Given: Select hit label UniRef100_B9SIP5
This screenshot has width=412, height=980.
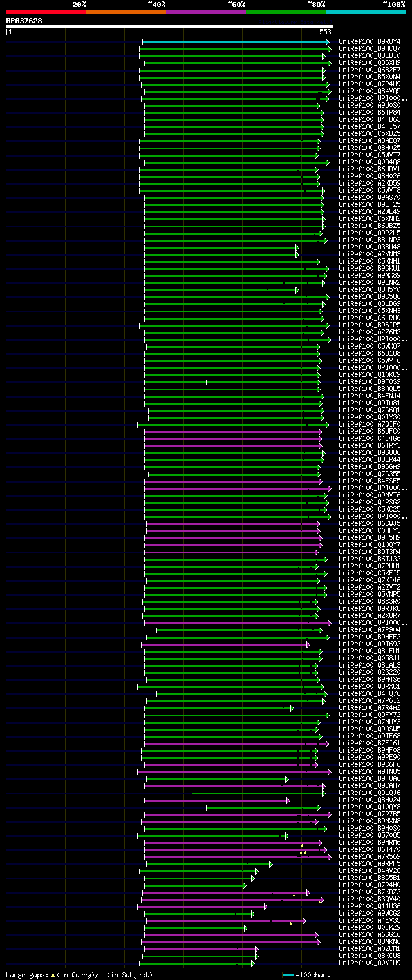Looking at the screenshot, I should [370, 325].
